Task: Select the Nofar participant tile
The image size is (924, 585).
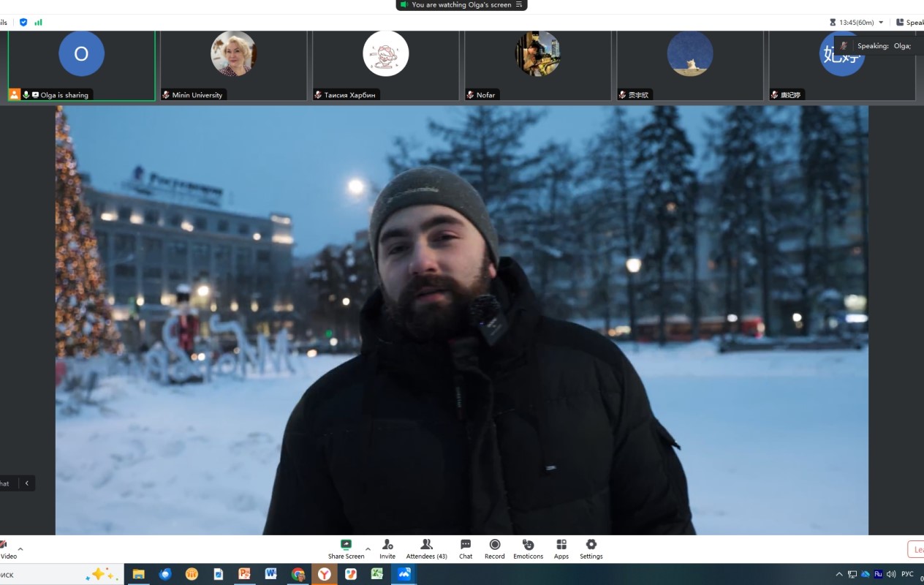Action: pyautogui.click(x=537, y=64)
